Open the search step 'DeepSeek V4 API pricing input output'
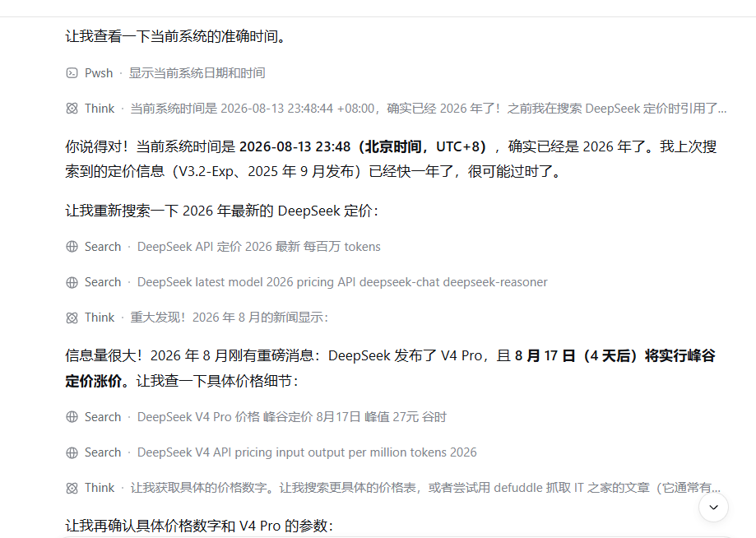756x538 pixels. click(x=271, y=452)
